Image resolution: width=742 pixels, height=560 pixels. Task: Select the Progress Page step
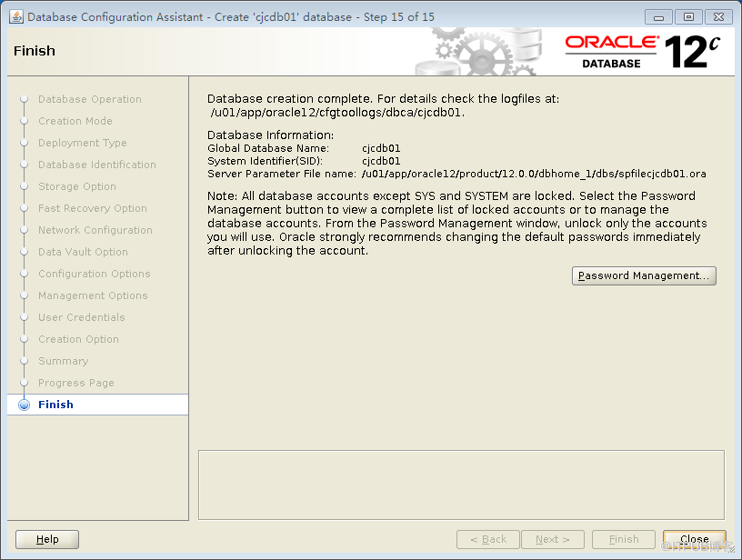point(76,383)
